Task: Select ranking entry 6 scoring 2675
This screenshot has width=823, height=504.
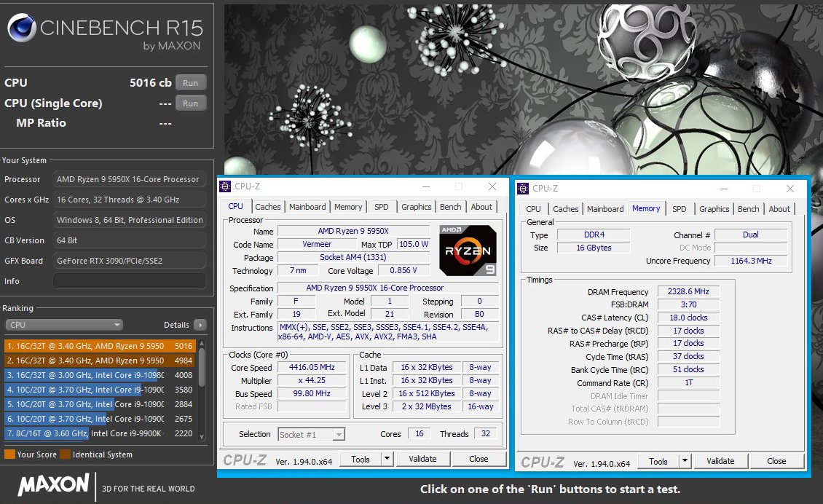Action: [x=100, y=419]
